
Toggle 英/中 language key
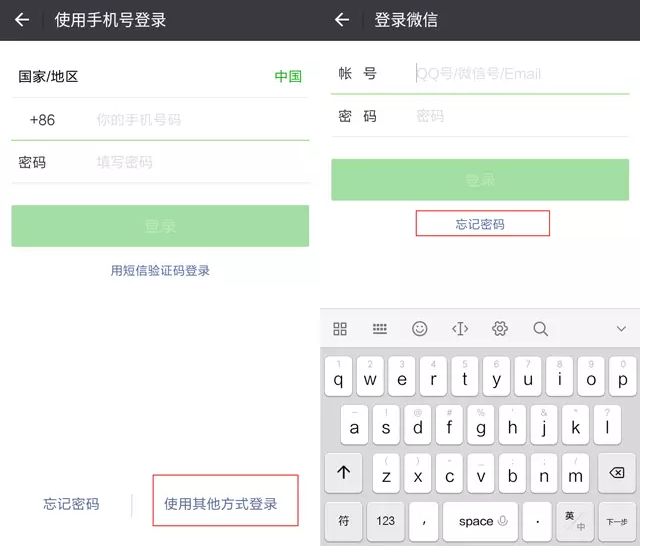tap(575, 522)
